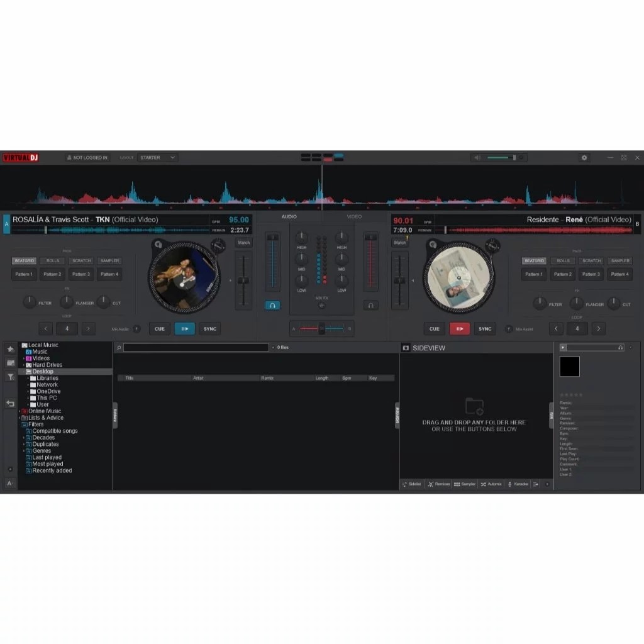Viewport: 644px width, 644px height.
Task: Mute master volume with the speaker icon
Action: pyautogui.click(x=477, y=158)
